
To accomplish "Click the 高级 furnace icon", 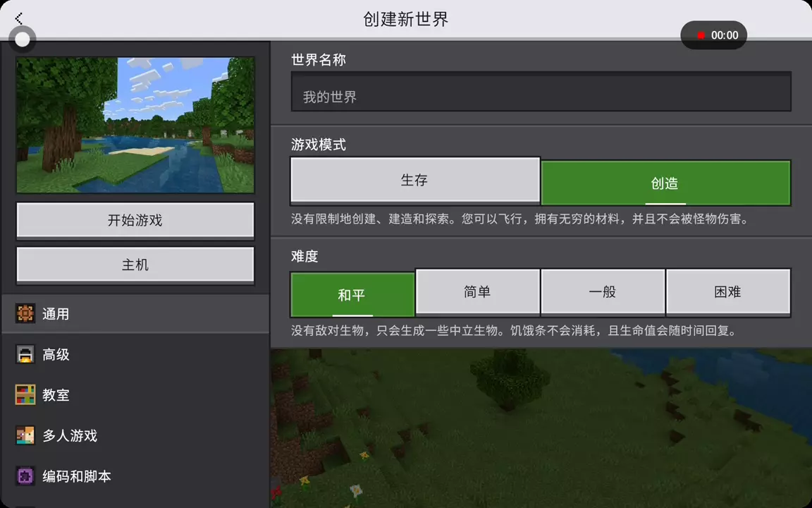I will point(25,355).
